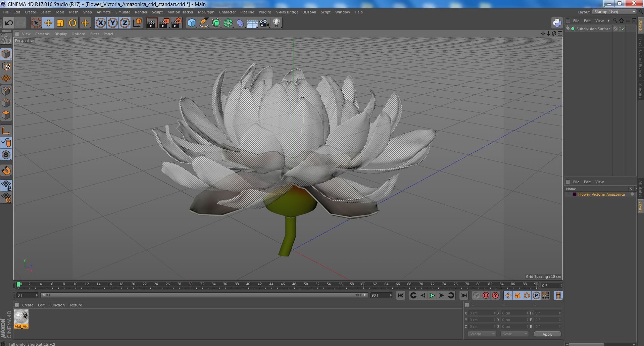Open viewport Cameras menu
This screenshot has width=644, height=346.
point(42,34)
